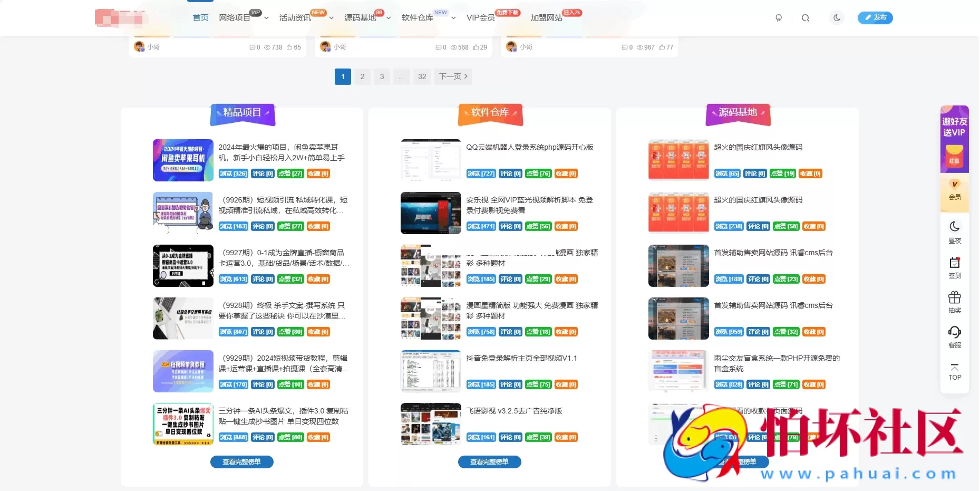This screenshot has height=491, width=980.
Task: Toggle 昼夜 day-night mode on right sidebar
Action: pos(955,227)
